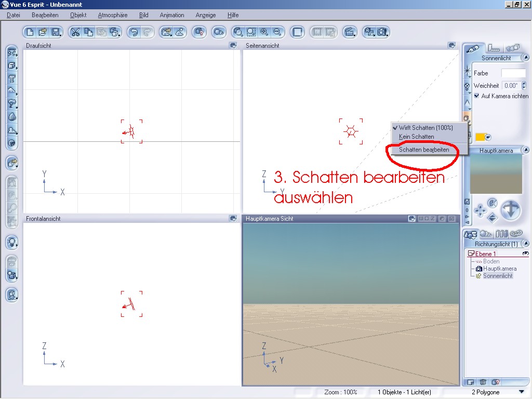Open the Anzeige menu
Screen dimensions: 532x399
(x=206, y=15)
